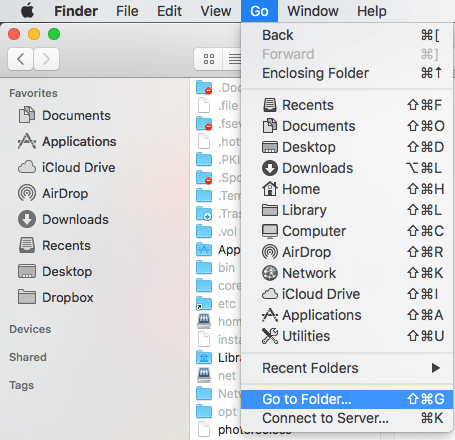Select Computer from the Go menu
This screenshot has width=455, height=440.
tap(347, 231)
